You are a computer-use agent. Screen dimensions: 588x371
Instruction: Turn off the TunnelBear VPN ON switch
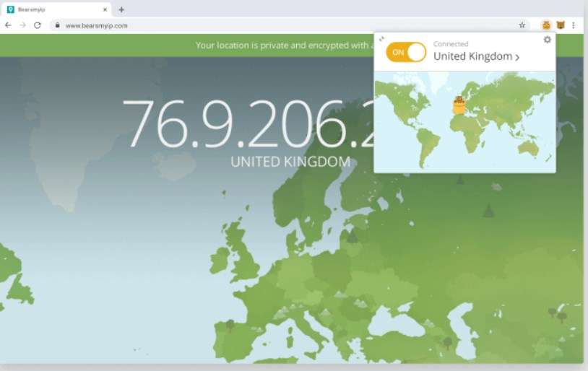[406, 52]
